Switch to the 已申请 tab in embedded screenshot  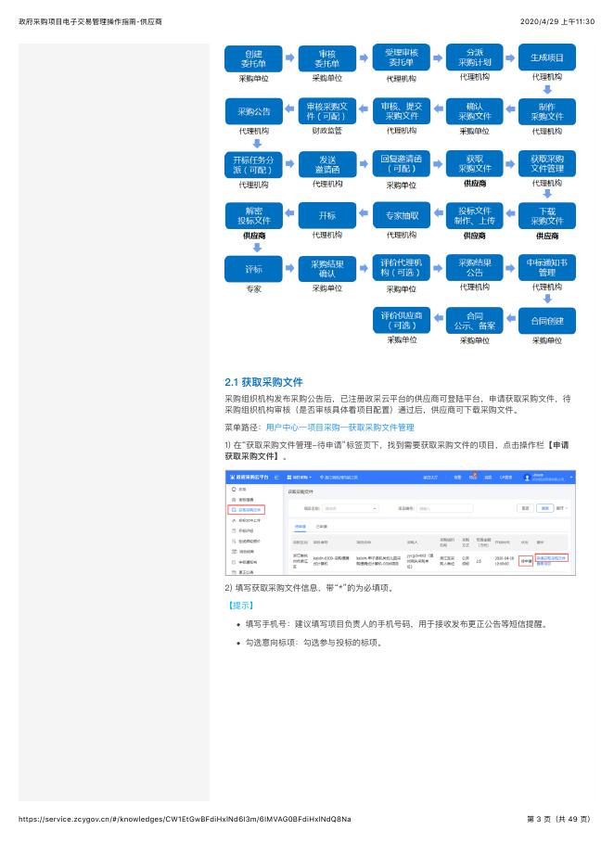click(321, 527)
